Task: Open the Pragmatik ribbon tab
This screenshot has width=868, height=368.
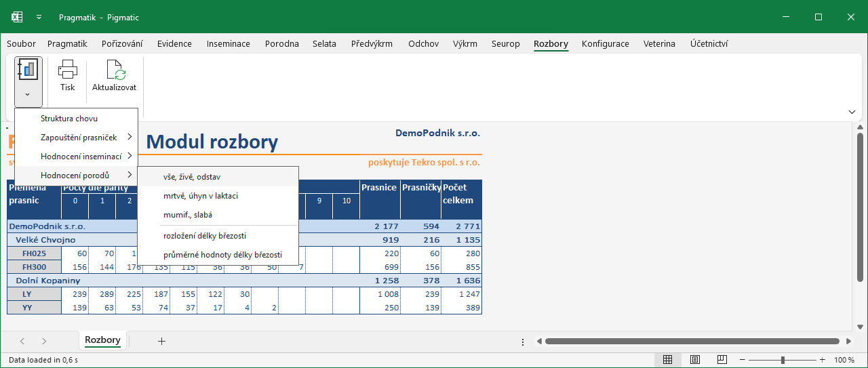Action: click(67, 44)
